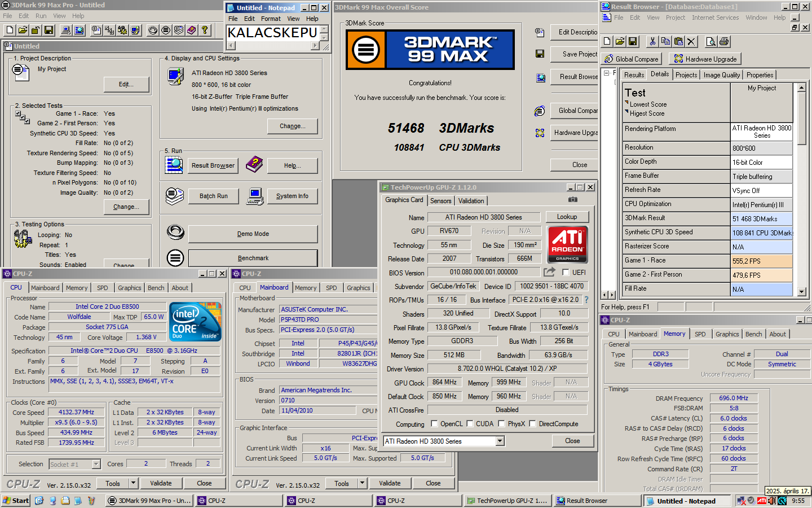
Task: Click the Change... button in Display and CPU Settings
Action: coord(293,126)
